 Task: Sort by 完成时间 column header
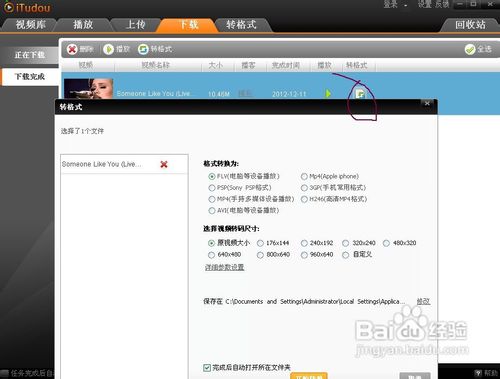[x=286, y=65]
